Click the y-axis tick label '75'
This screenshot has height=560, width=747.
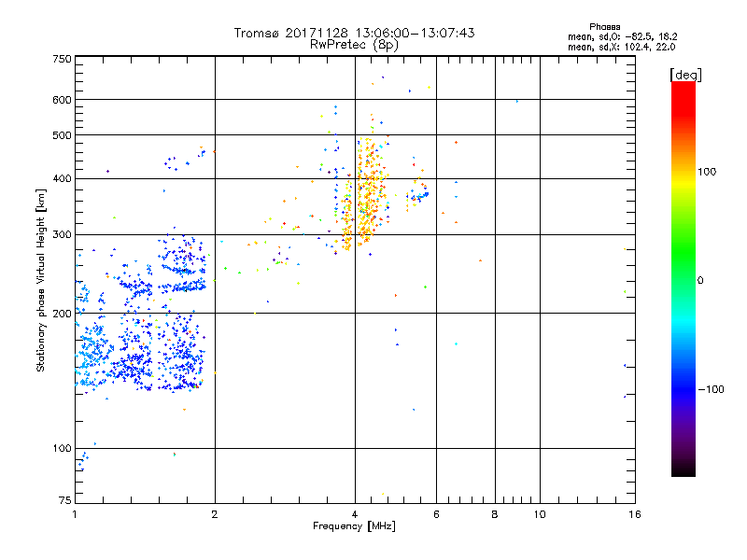tap(65, 500)
